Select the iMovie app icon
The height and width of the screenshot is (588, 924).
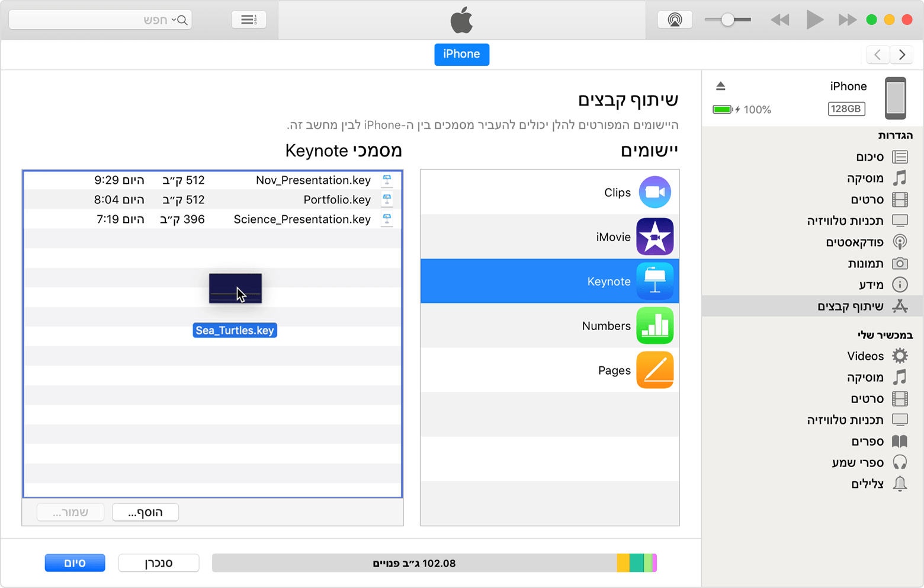(x=655, y=237)
